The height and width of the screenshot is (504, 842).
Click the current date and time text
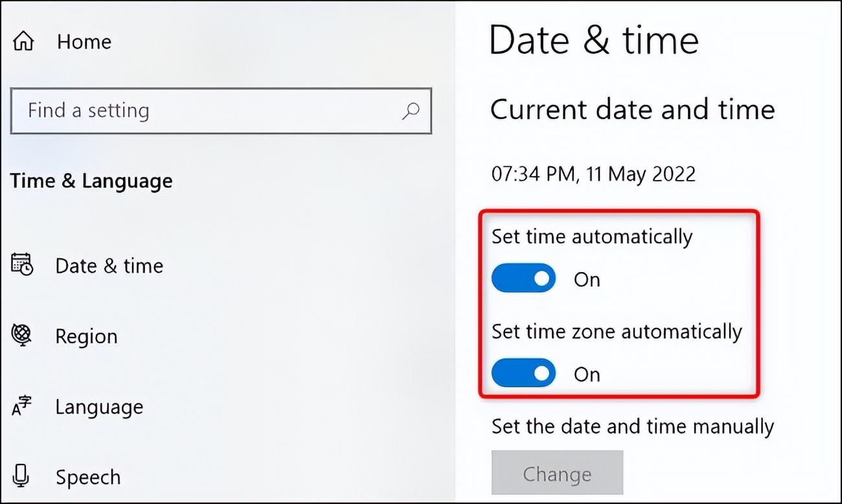(593, 174)
